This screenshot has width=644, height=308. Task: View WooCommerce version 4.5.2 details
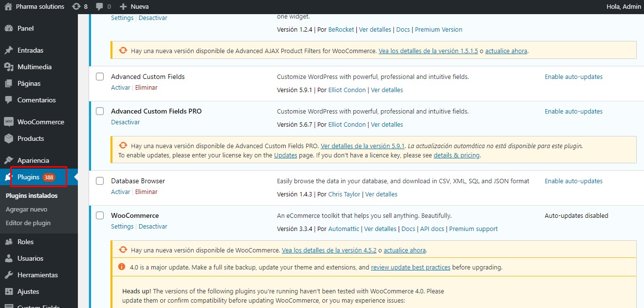[329, 250]
